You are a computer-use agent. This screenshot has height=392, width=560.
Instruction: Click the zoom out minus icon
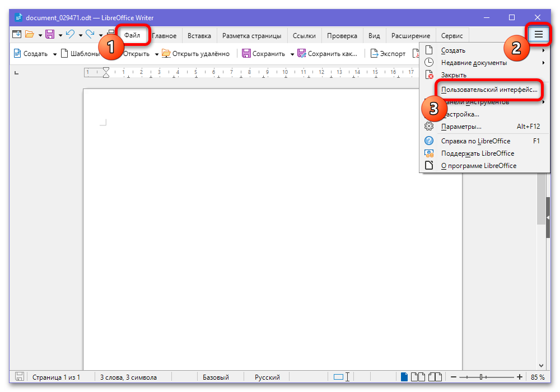tap(454, 377)
